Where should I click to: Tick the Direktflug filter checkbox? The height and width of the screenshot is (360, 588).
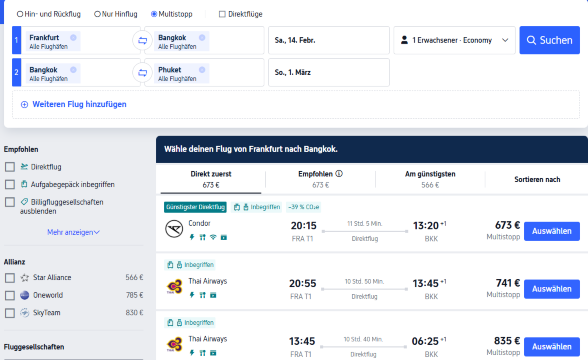[10, 167]
